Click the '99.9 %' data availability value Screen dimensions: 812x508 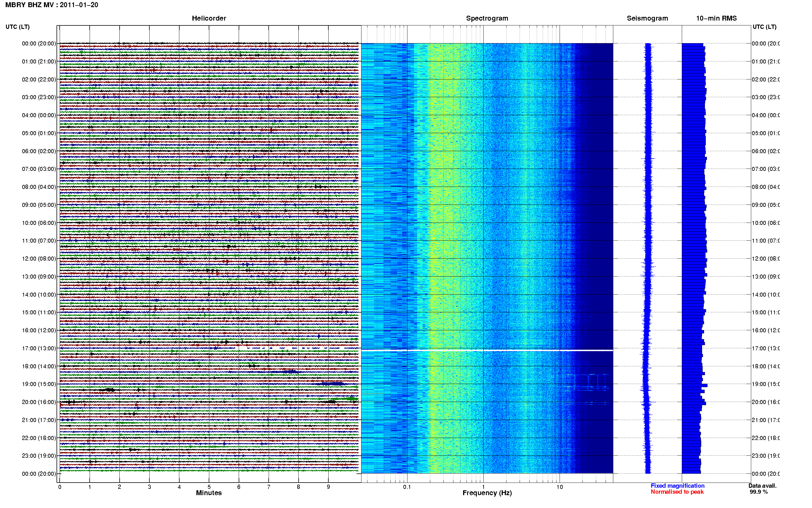[759, 492]
